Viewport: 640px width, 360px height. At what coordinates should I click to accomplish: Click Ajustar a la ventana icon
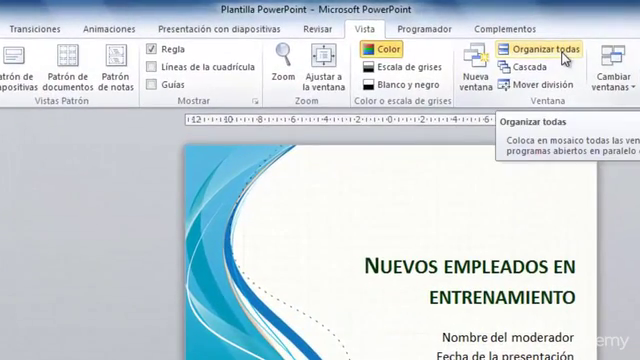click(324, 56)
